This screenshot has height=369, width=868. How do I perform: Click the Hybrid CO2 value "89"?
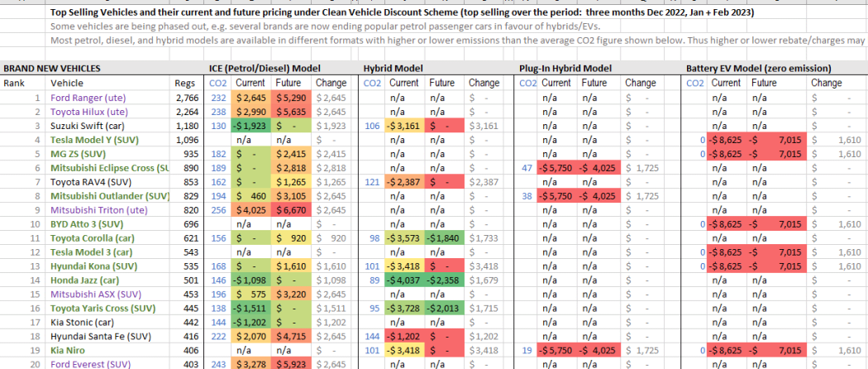pos(374,280)
